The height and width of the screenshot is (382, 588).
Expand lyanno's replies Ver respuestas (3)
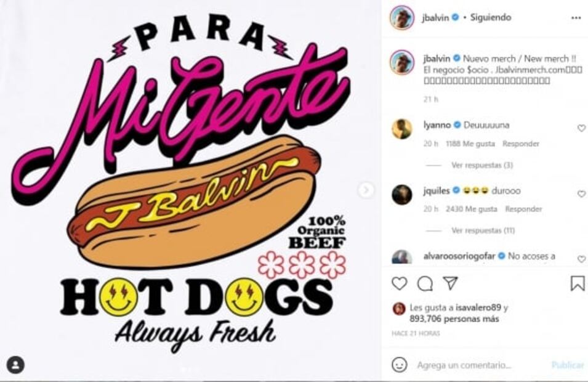click(x=482, y=165)
